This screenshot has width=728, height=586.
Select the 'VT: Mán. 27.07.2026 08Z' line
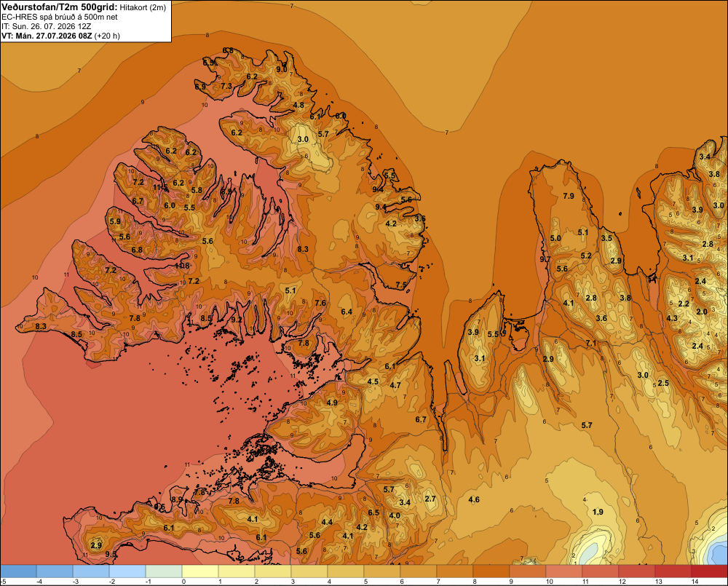(47, 36)
